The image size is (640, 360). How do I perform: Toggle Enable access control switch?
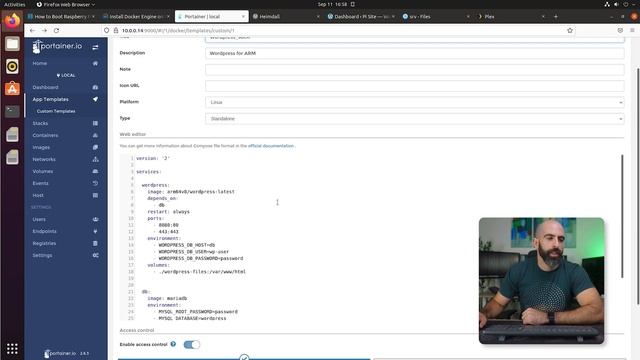[191, 344]
